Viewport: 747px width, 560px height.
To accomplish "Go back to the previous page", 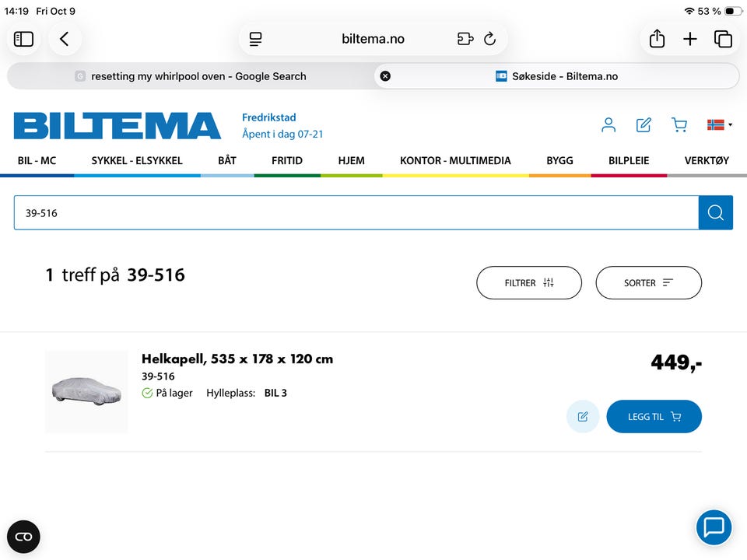I will (65, 39).
